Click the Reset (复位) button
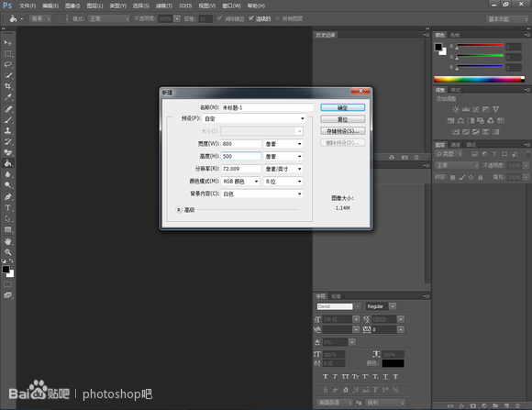532x410 pixels. point(343,119)
